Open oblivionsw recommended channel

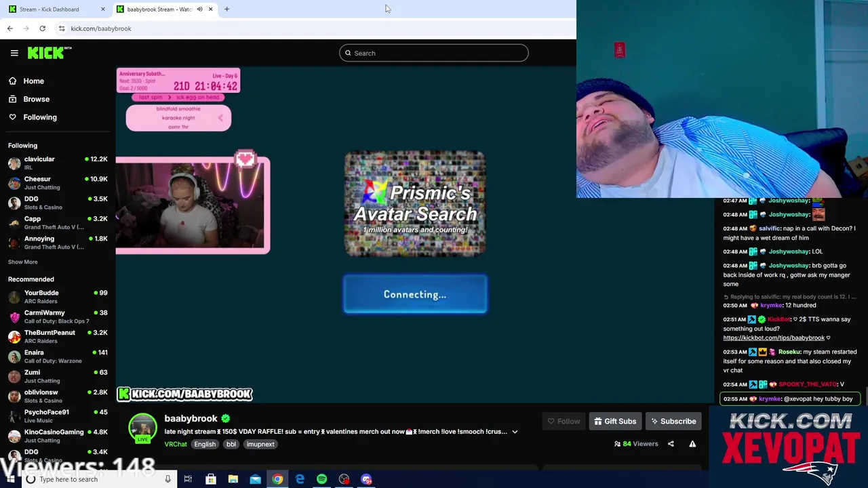click(x=58, y=396)
